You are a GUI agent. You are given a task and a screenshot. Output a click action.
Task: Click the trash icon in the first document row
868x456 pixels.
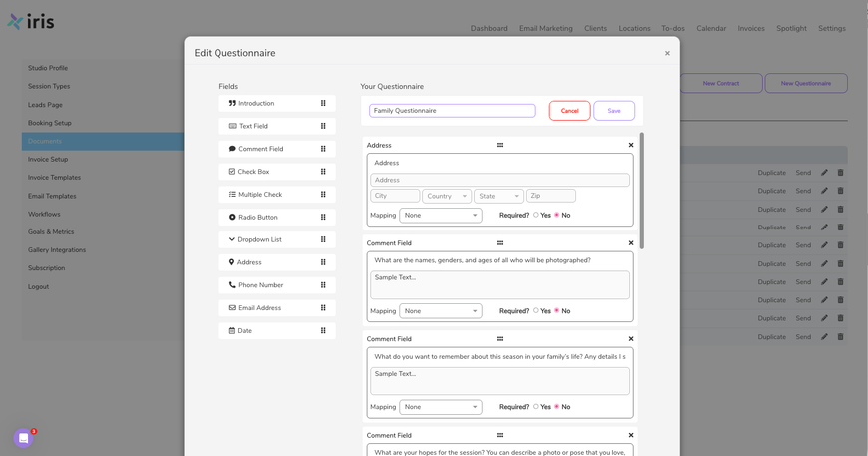840,172
